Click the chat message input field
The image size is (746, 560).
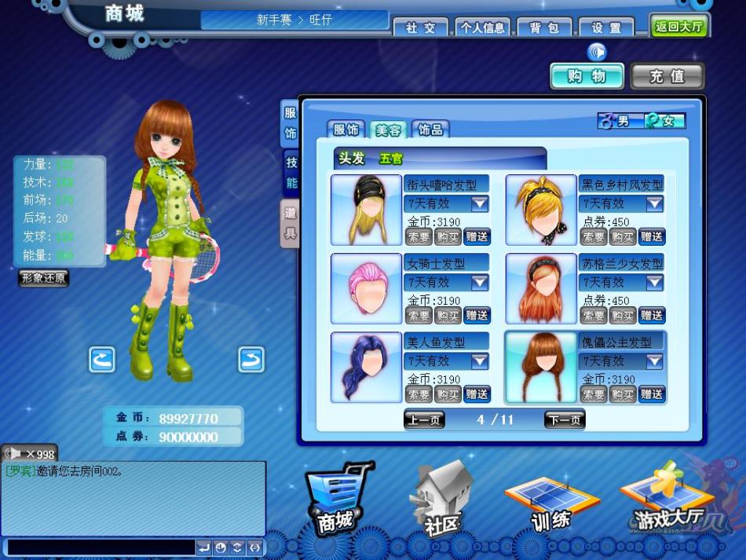101,547
